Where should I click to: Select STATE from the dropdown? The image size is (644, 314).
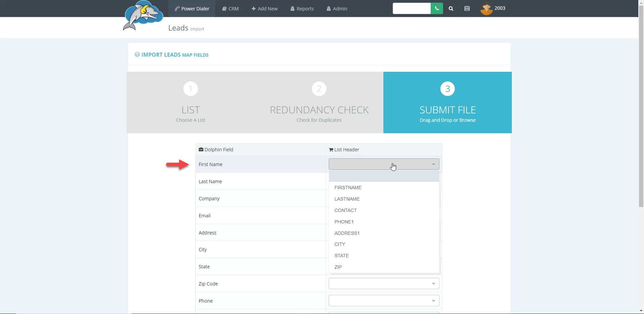pos(384,256)
